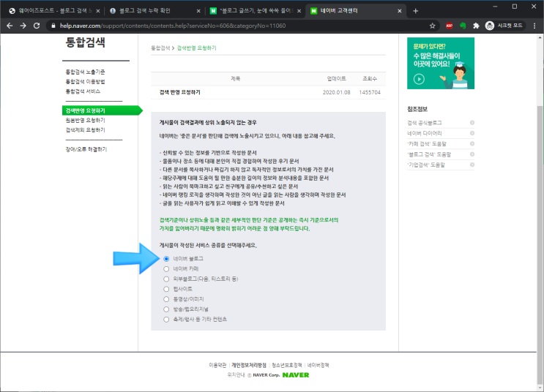Click the 통합검색 breadcrumb link
This screenshot has height=392, width=544.
click(x=160, y=48)
